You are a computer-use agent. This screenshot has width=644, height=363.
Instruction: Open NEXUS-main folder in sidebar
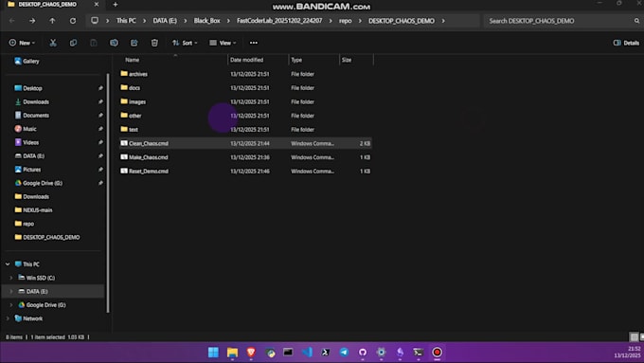(x=34, y=210)
